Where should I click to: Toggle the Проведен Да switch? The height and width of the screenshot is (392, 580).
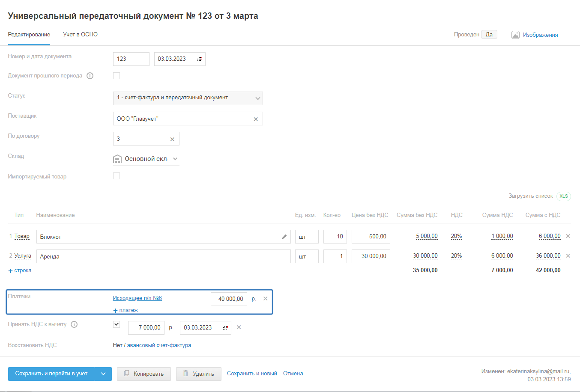coord(489,35)
